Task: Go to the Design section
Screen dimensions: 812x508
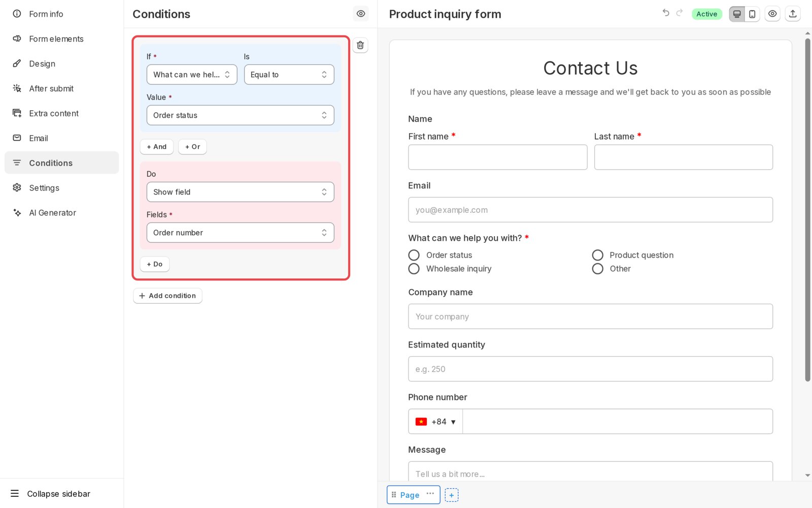Action: (x=62, y=63)
